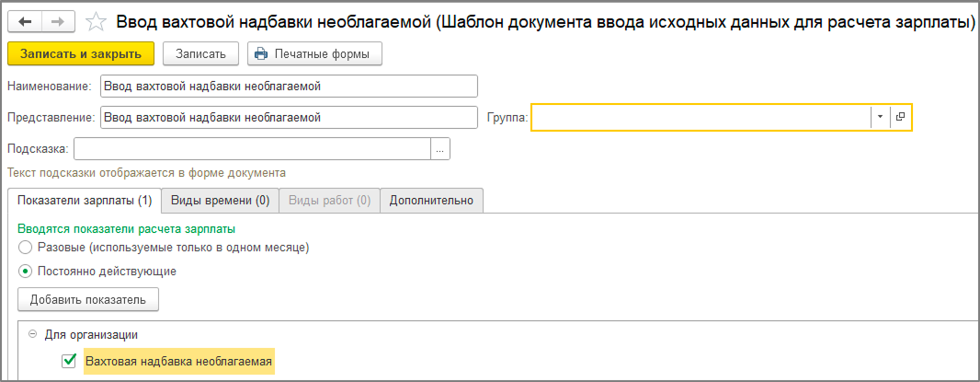This screenshot has width=980, height=382.
Task: Switch to Показатели зарплаты tab
Action: pos(84,200)
